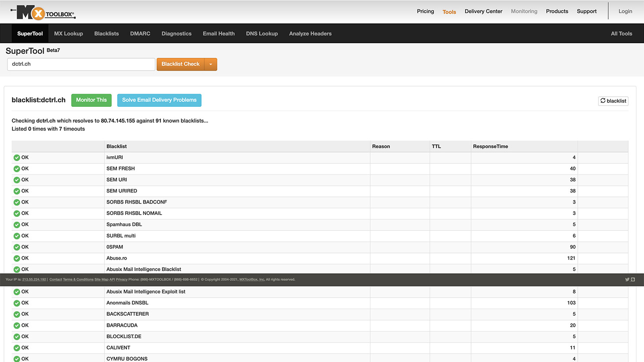
Task: Click the check icon for SORBS RHSBL BADCONF
Action: tap(17, 202)
